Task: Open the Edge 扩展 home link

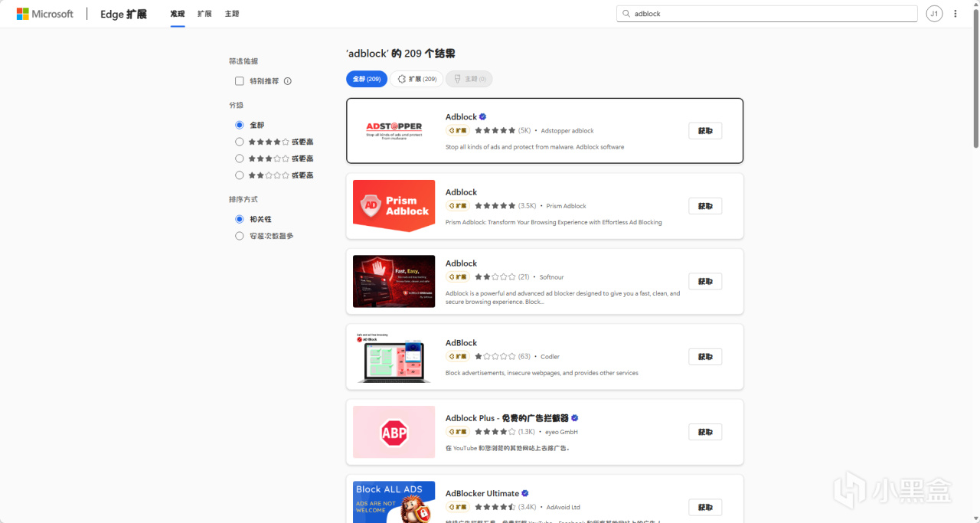Action: (123, 14)
